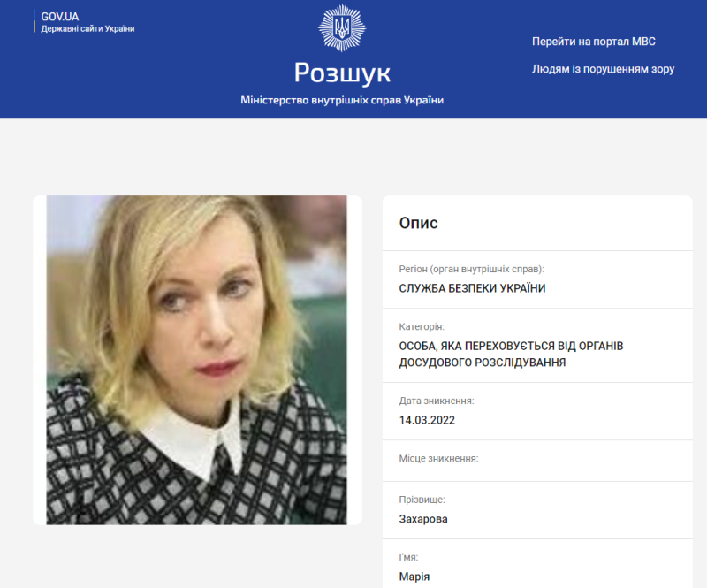The image size is (707, 588).
Task: Click the 'Прізвище:' label
Action: (422, 500)
